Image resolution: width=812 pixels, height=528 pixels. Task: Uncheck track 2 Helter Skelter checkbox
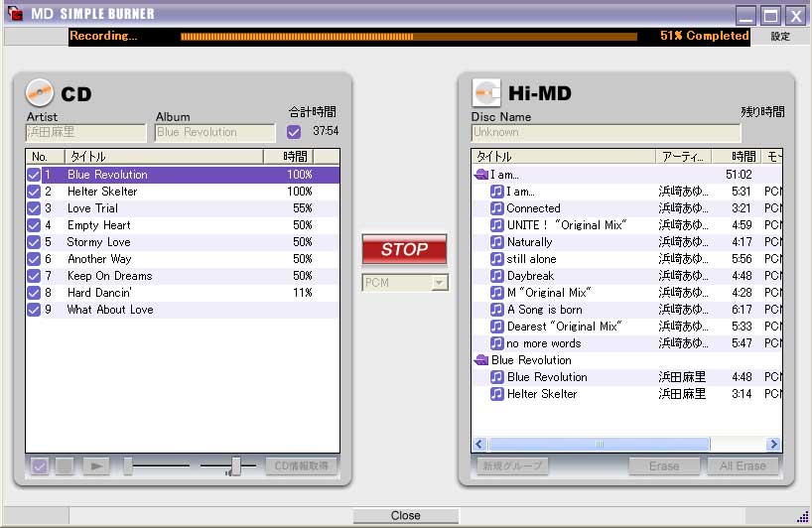34,192
